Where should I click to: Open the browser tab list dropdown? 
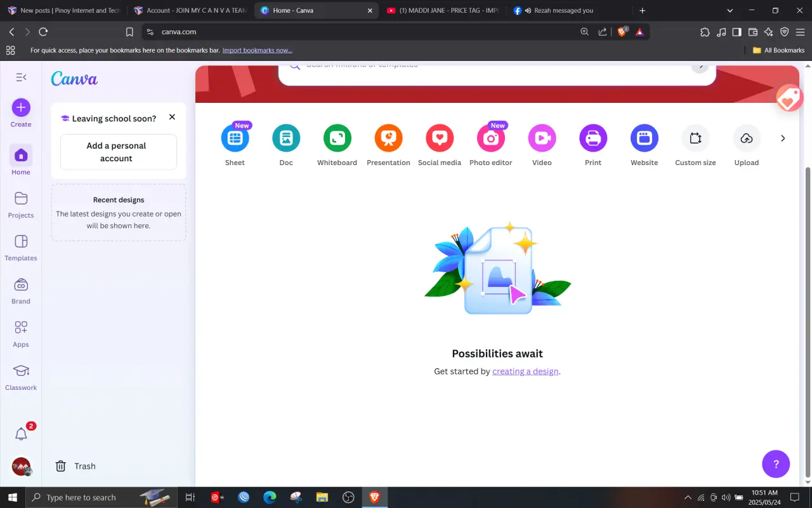pos(730,10)
